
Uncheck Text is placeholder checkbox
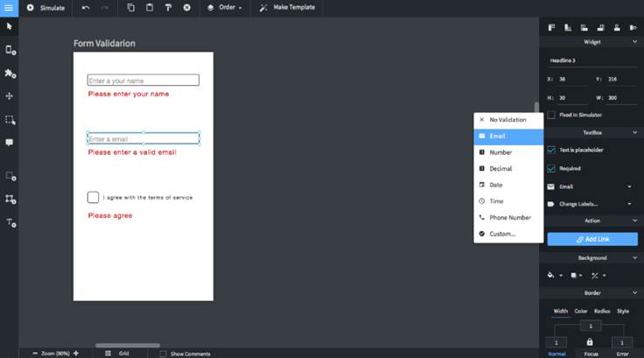click(x=551, y=150)
